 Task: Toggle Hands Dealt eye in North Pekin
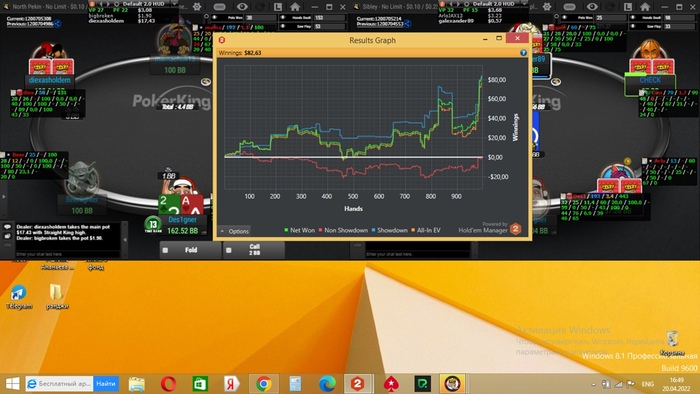point(283,18)
